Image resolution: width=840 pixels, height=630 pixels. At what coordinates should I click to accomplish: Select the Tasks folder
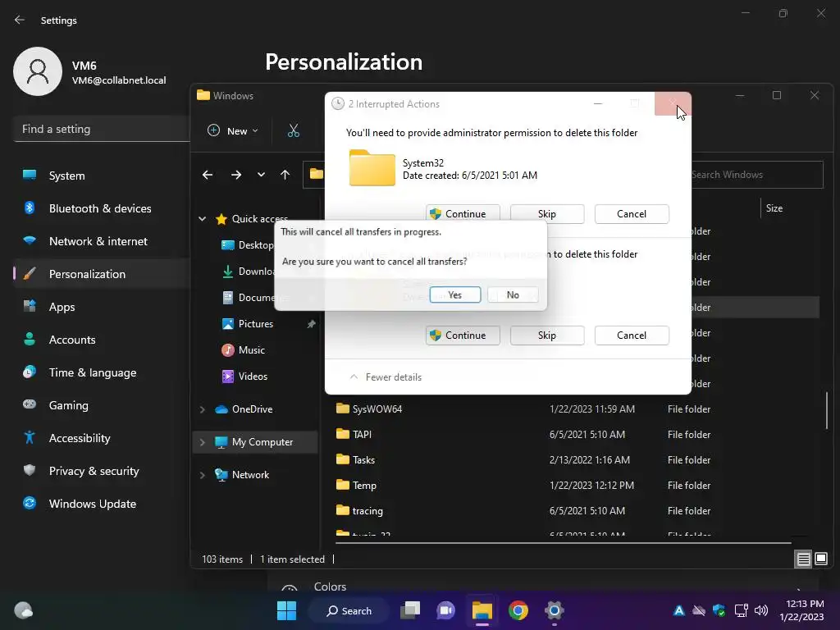(355, 459)
